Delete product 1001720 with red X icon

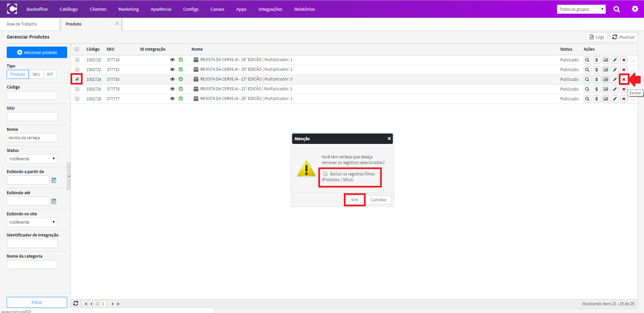pyautogui.click(x=624, y=60)
